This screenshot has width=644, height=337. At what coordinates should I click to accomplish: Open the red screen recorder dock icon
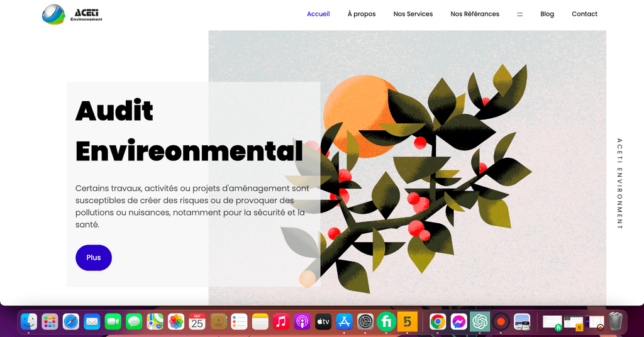click(x=501, y=322)
